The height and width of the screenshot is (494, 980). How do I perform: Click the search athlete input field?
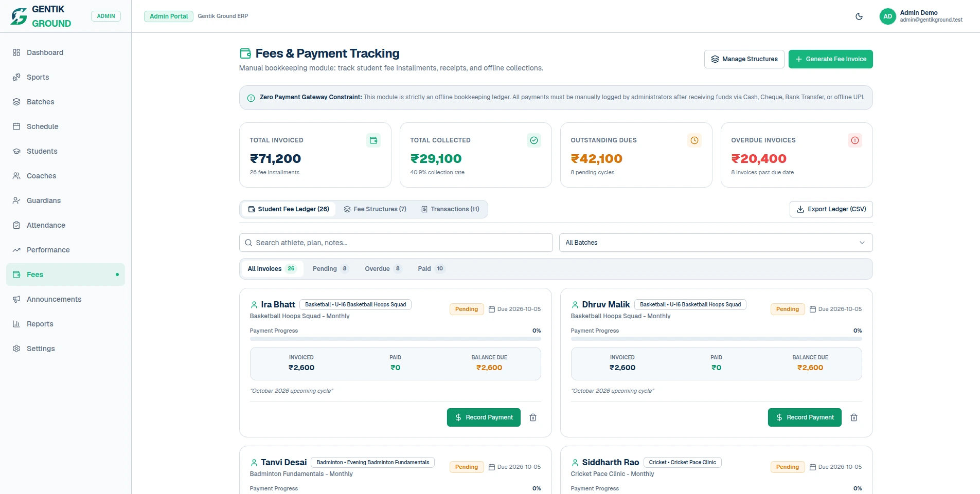(x=396, y=243)
